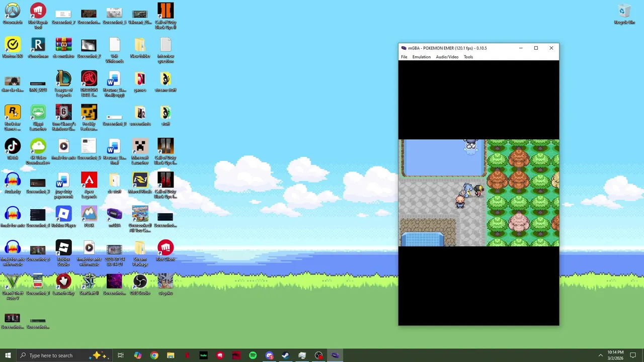Select the Volt Whitcards file

114,50
